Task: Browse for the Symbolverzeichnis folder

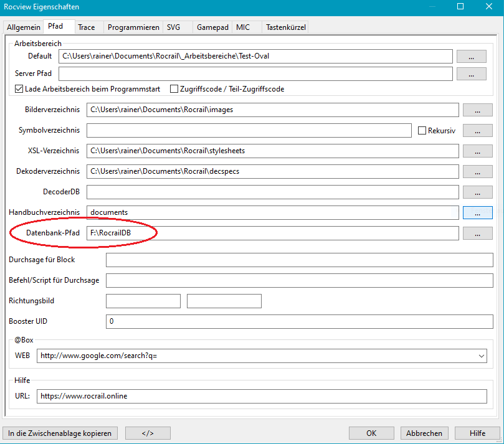Action: point(477,131)
